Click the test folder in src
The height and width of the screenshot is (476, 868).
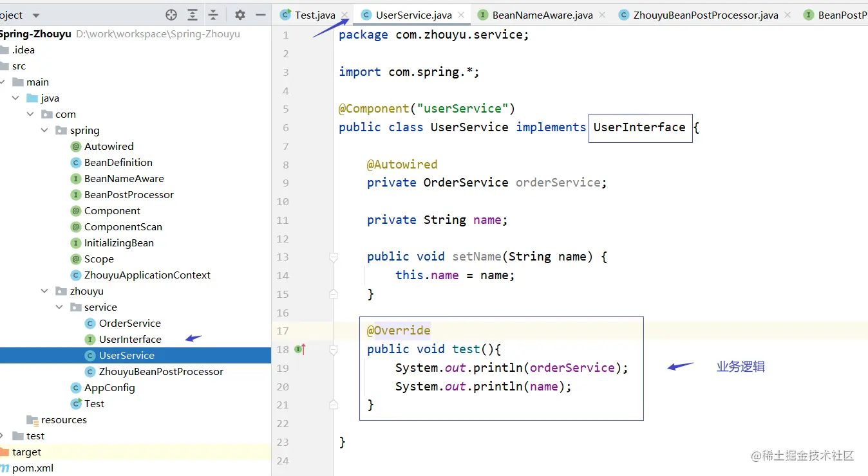tap(35, 435)
